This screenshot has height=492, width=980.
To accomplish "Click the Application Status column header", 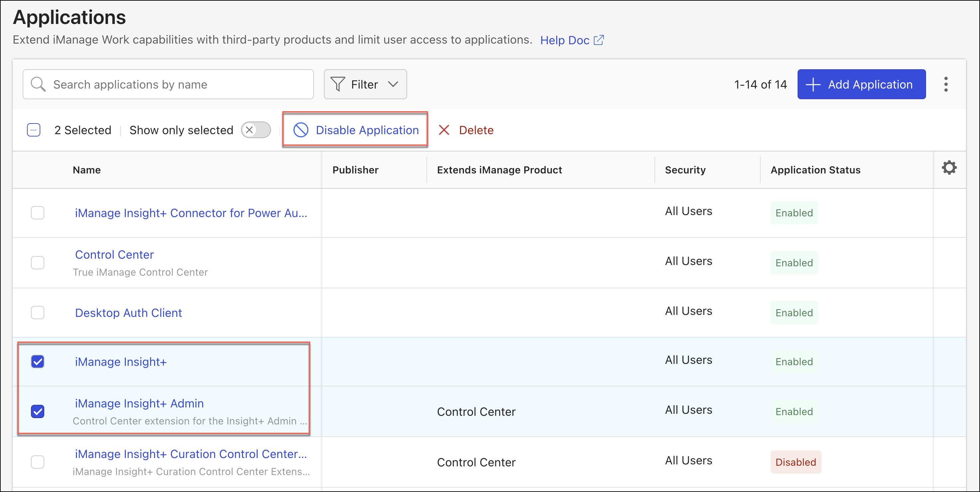I will pyautogui.click(x=815, y=170).
